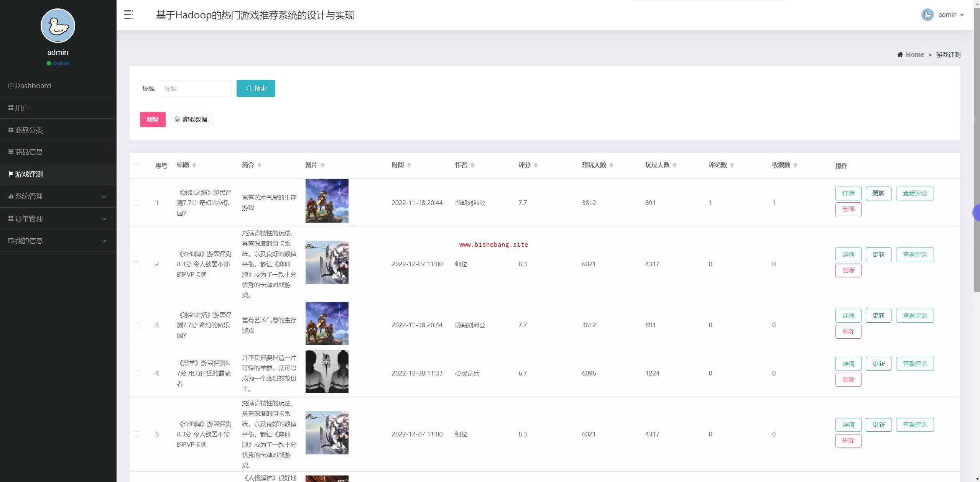Go to Dashboard in sidebar
The width and height of the screenshot is (980, 482).
coord(33,85)
